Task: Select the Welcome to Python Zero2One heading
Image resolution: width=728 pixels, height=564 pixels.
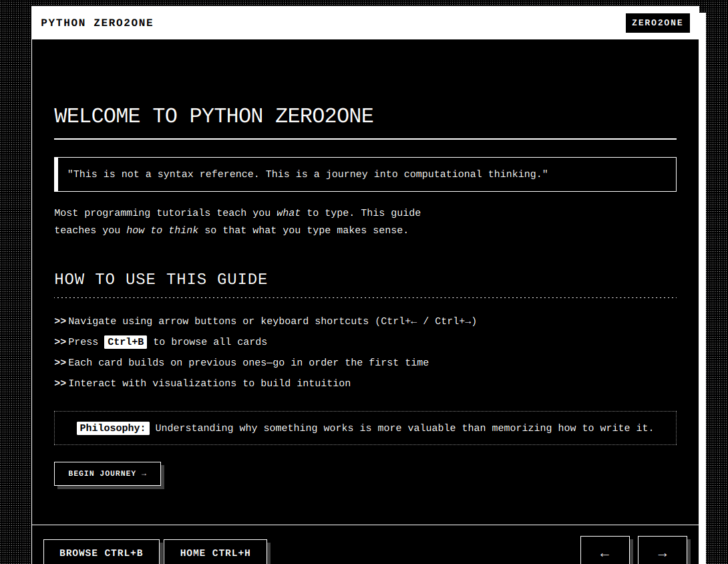Action: [214, 116]
